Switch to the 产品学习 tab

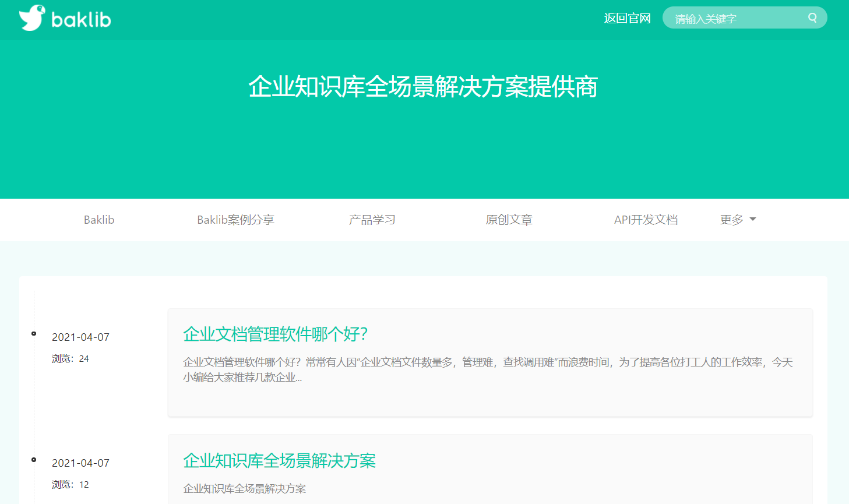click(372, 220)
